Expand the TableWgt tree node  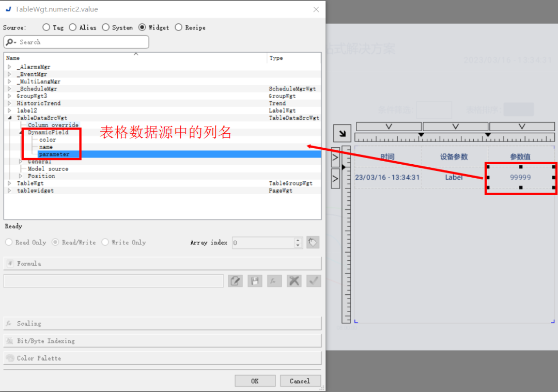coord(10,183)
